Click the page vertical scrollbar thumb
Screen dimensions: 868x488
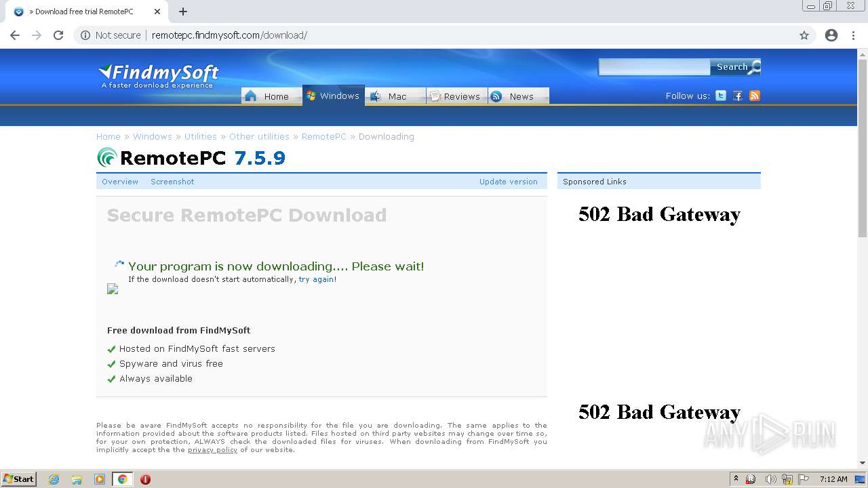pyautogui.click(x=863, y=147)
